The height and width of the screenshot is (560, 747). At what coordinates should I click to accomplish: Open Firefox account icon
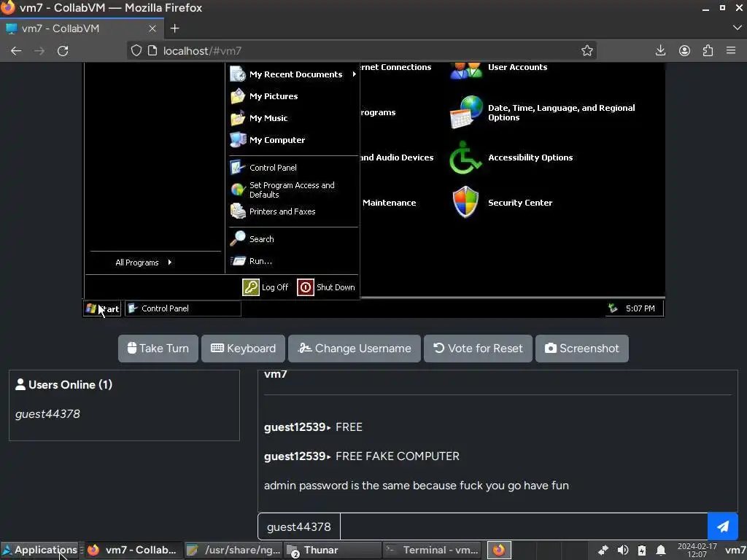pyautogui.click(x=684, y=50)
